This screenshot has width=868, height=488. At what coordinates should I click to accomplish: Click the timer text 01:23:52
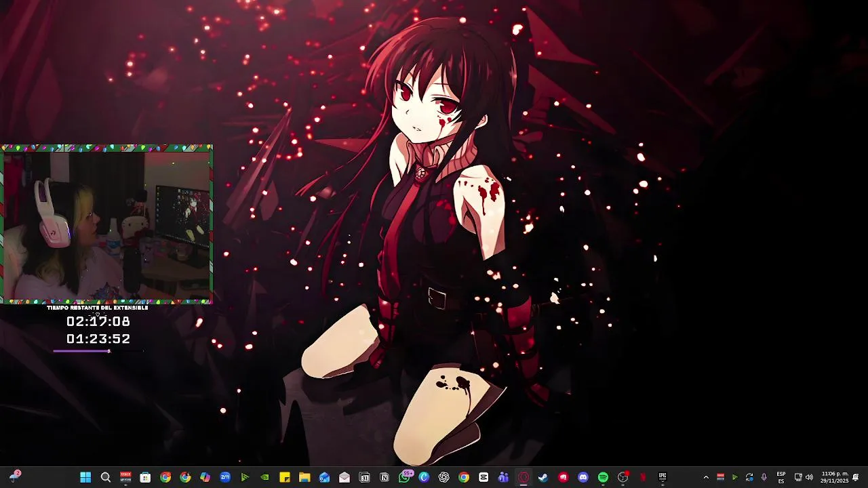pos(98,339)
